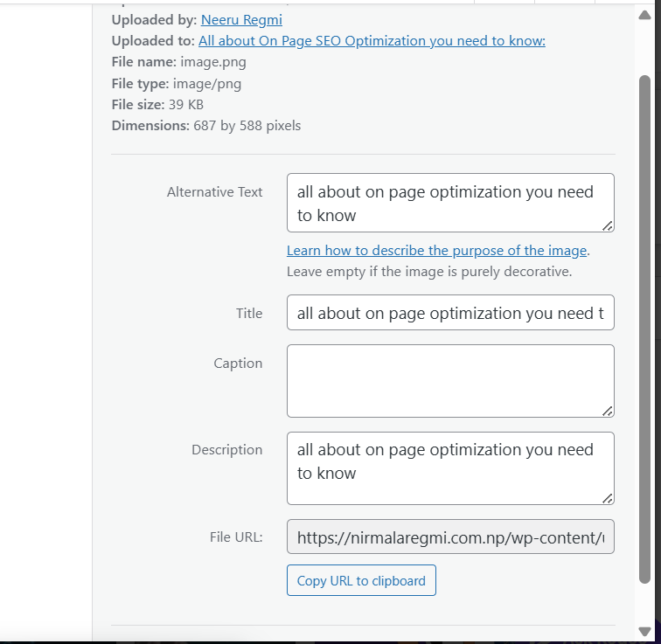The width and height of the screenshot is (661, 644).
Task: Click the Description box resize handle
Action: point(608,498)
